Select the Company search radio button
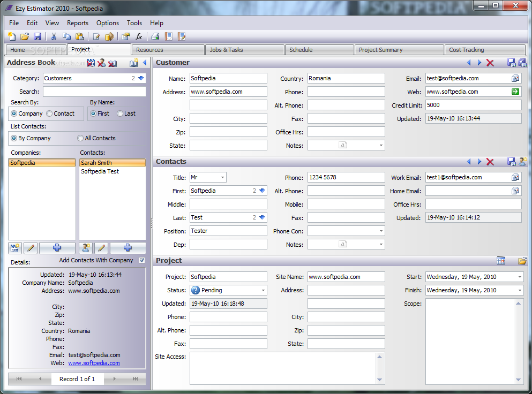The height and width of the screenshot is (394, 532). [14, 113]
